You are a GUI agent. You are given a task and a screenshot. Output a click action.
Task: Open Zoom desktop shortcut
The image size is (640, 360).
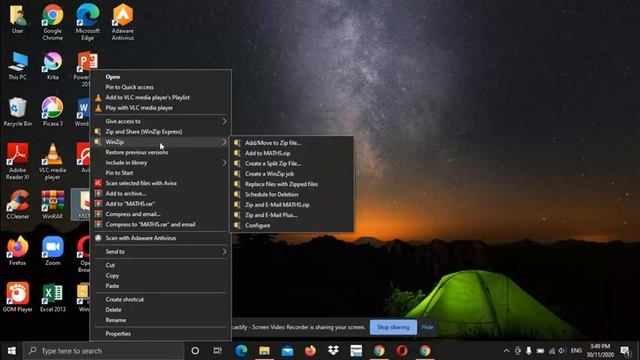pyautogui.click(x=53, y=251)
